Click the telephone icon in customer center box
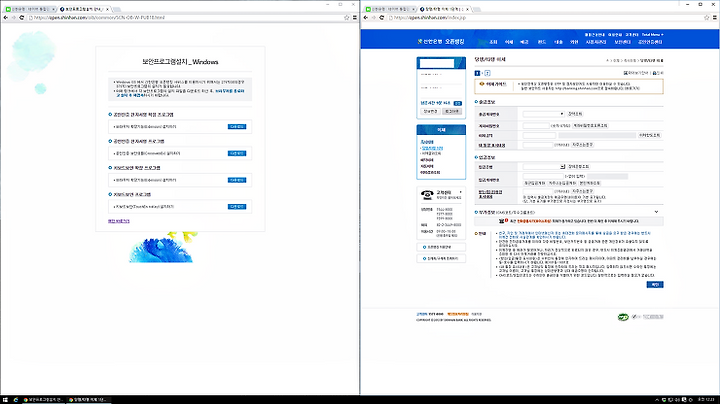The width and height of the screenshot is (720, 404). click(x=427, y=195)
